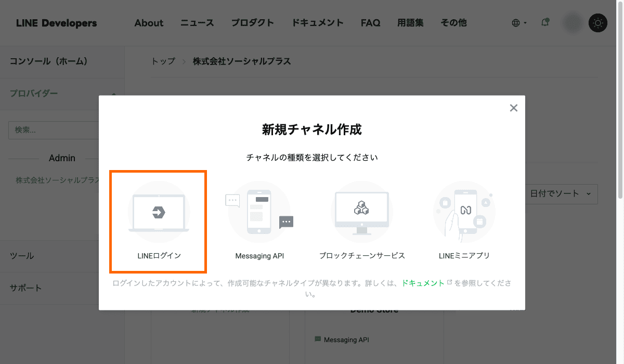The height and width of the screenshot is (364, 624).
Task: Click the Messaging API label in dialog
Action: coord(259,256)
